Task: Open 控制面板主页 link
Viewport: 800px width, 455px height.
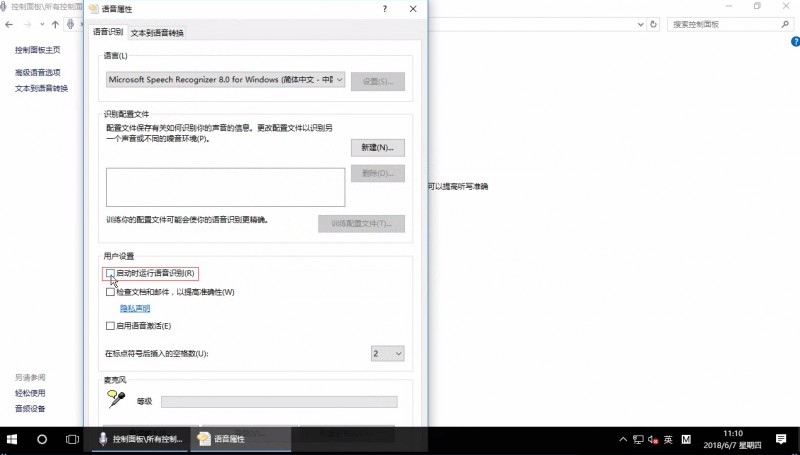Action: (38, 50)
